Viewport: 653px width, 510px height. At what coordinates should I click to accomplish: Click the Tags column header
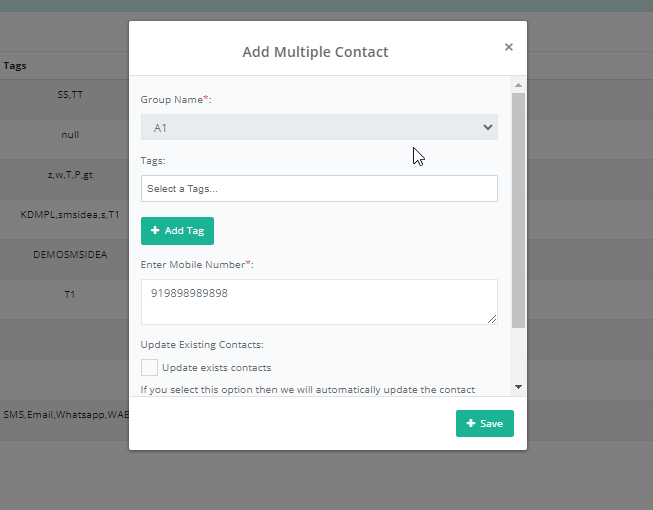click(x=15, y=66)
